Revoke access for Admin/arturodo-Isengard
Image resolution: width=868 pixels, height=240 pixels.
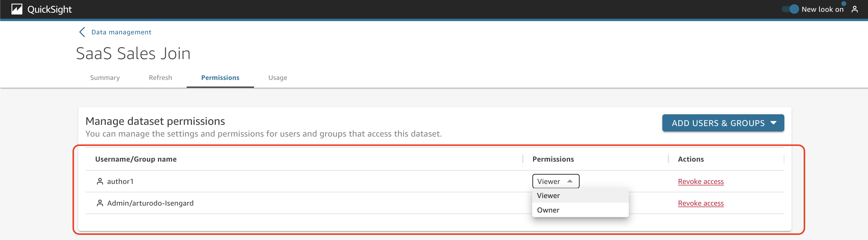(x=701, y=203)
